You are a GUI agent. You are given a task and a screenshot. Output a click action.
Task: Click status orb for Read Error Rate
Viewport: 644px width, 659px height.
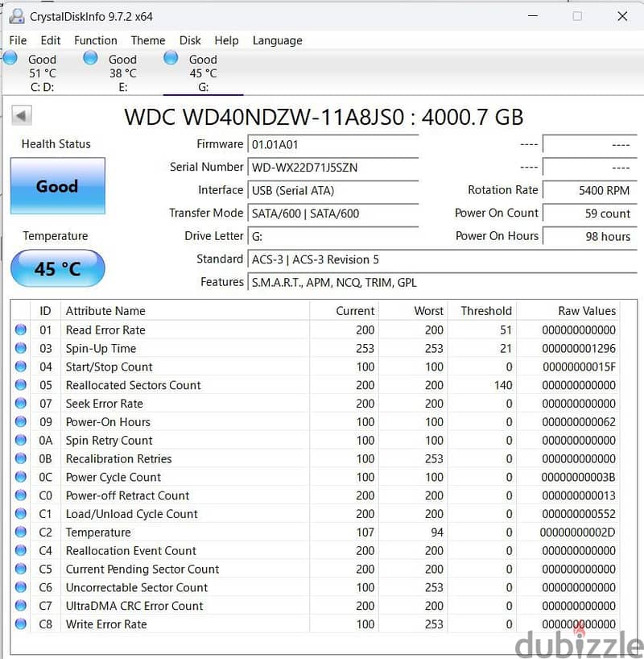coord(21,329)
